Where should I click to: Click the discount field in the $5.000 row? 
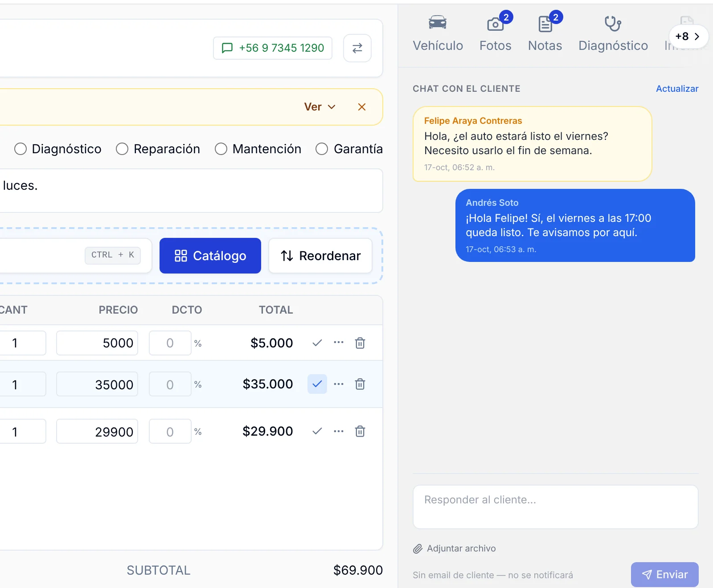pyautogui.click(x=170, y=343)
